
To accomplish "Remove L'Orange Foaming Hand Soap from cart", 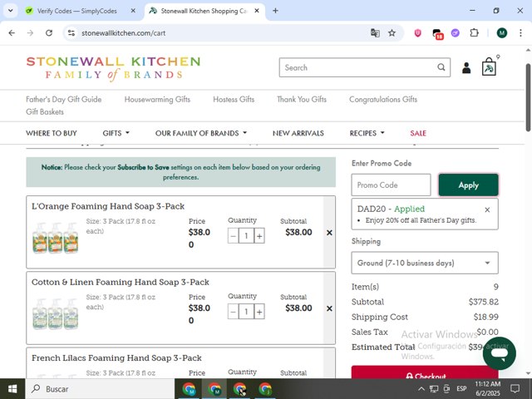I will (x=329, y=233).
